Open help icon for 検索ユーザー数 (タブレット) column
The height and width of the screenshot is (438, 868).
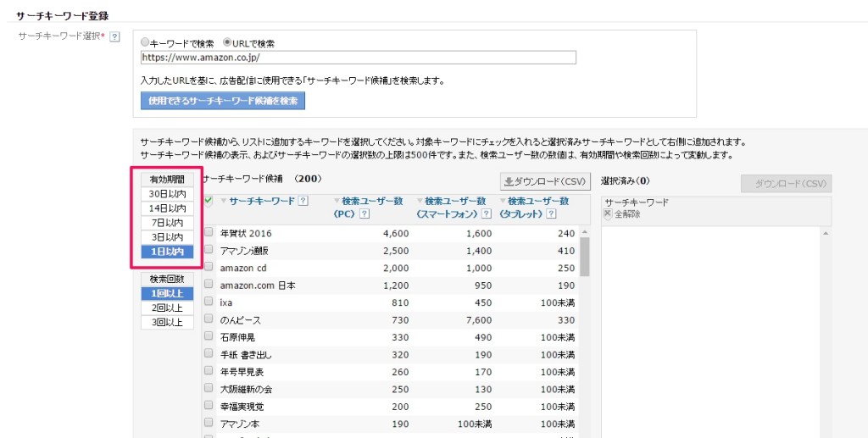pos(551,214)
